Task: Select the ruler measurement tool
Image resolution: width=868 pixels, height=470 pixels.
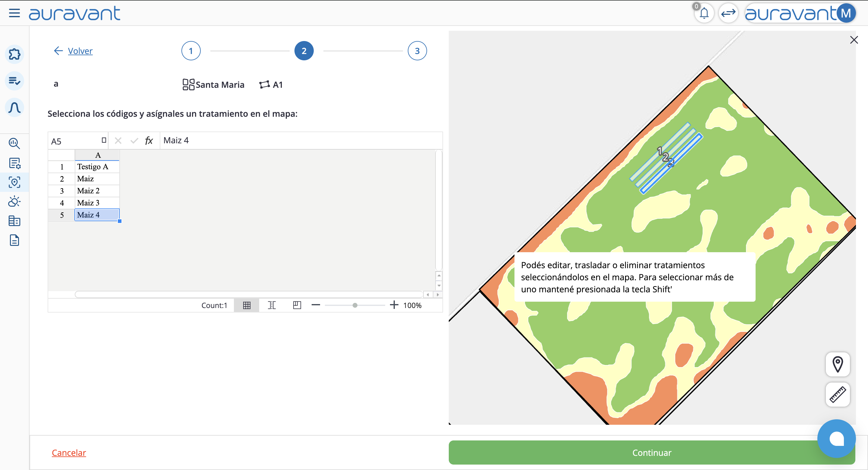Action: (x=837, y=395)
